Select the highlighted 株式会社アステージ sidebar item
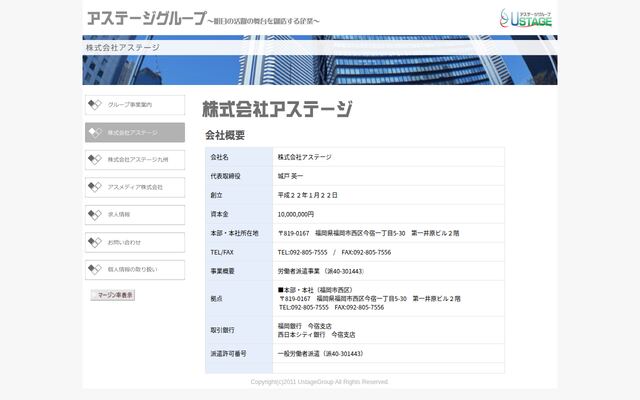 [x=135, y=133]
